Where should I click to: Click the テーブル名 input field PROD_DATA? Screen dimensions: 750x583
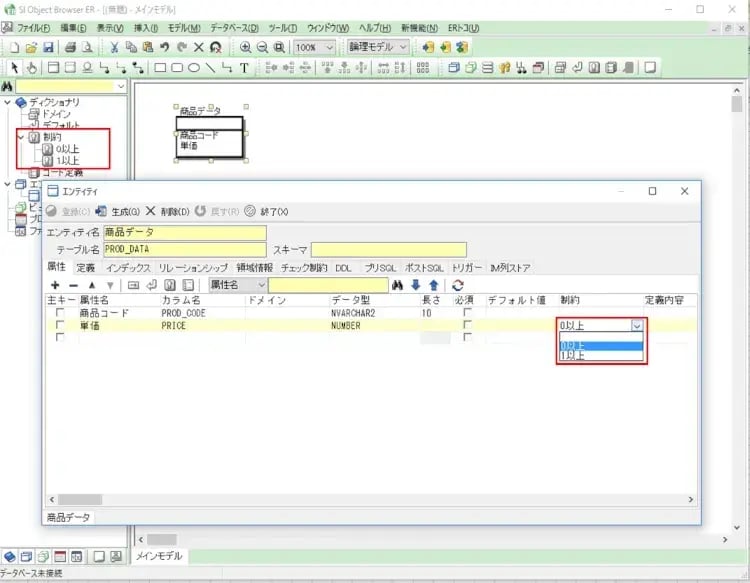point(185,250)
